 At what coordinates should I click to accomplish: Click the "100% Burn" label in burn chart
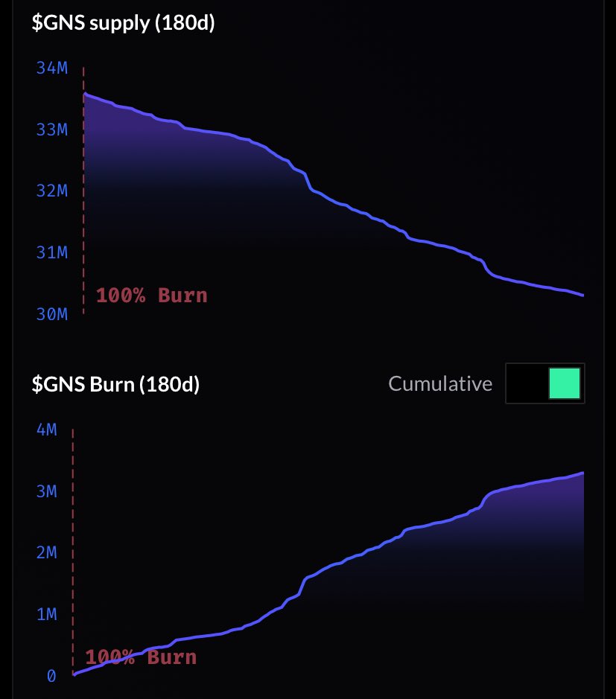pyautogui.click(x=141, y=657)
